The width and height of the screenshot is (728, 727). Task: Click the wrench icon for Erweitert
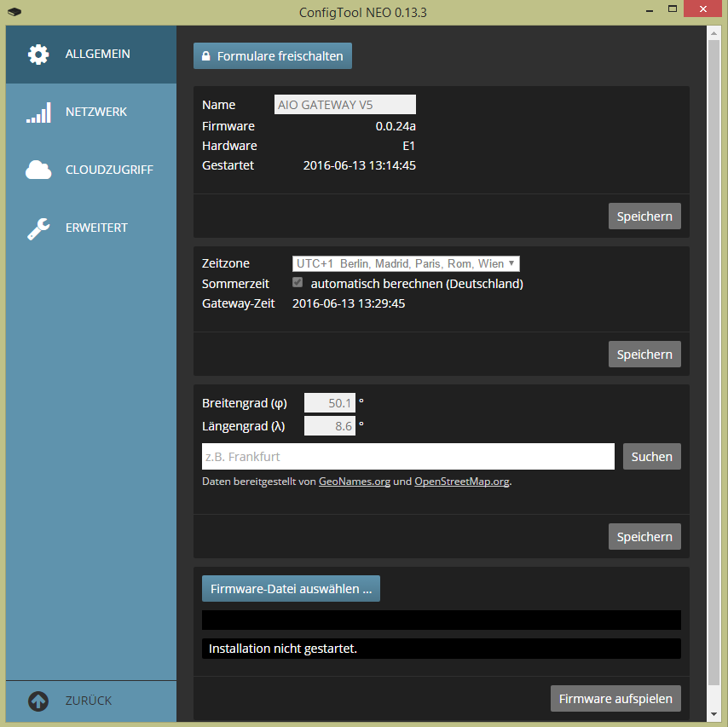38,228
